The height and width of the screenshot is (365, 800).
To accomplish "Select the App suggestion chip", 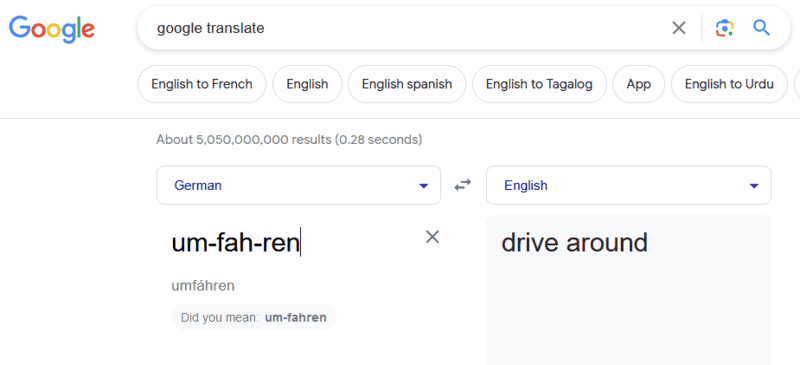I will [x=638, y=84].
